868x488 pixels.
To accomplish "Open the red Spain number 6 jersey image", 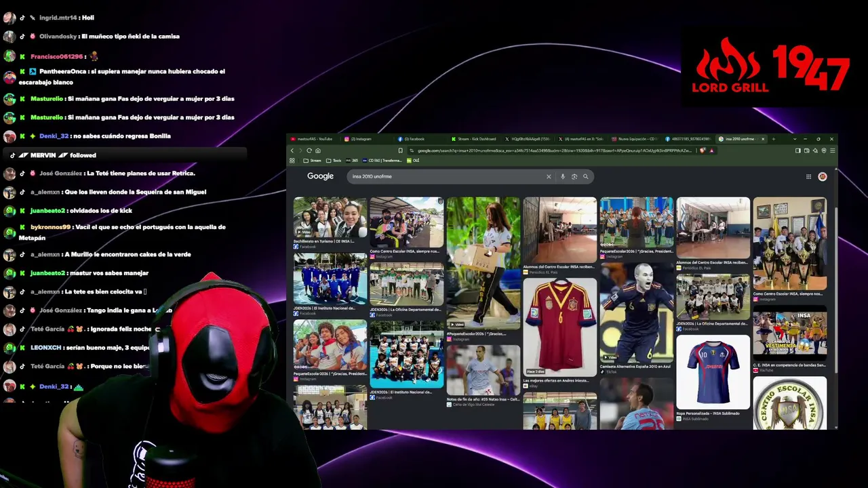I will coord(560,327).
